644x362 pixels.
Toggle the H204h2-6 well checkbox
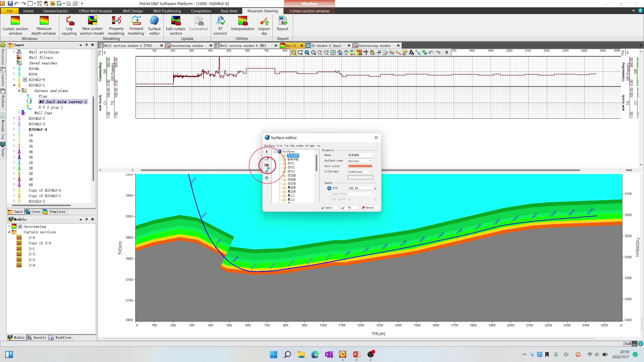click(25, 80)
